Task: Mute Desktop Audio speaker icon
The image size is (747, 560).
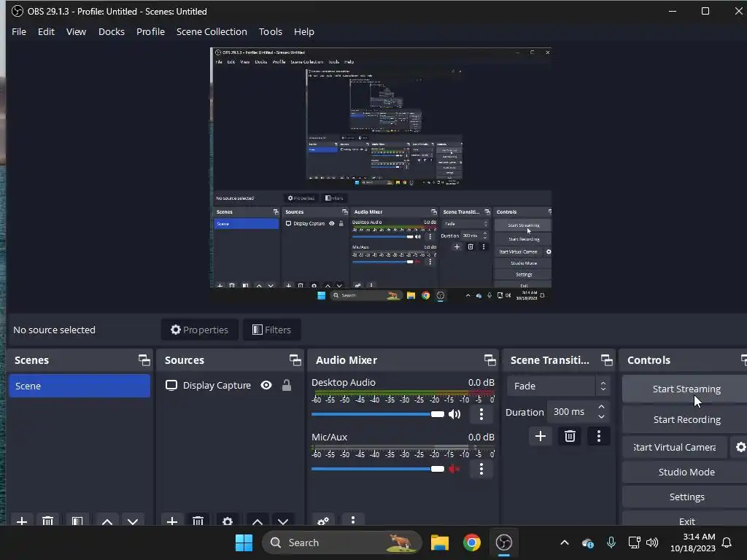Action: click(x=454, y=414)
